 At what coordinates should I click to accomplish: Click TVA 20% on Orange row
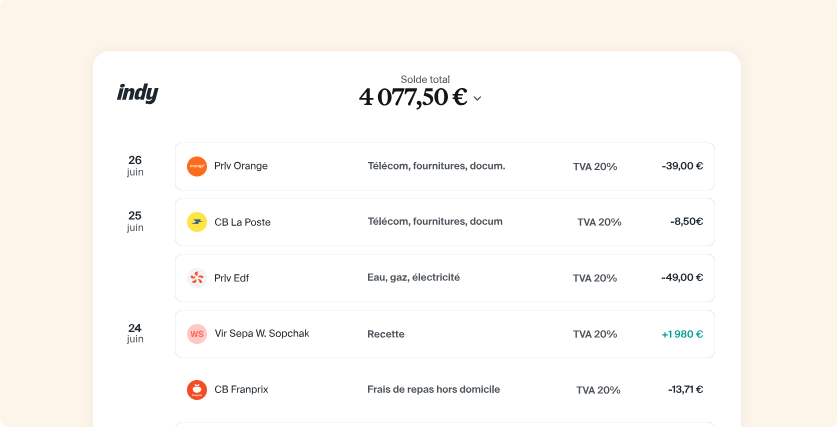pos(595,167)
